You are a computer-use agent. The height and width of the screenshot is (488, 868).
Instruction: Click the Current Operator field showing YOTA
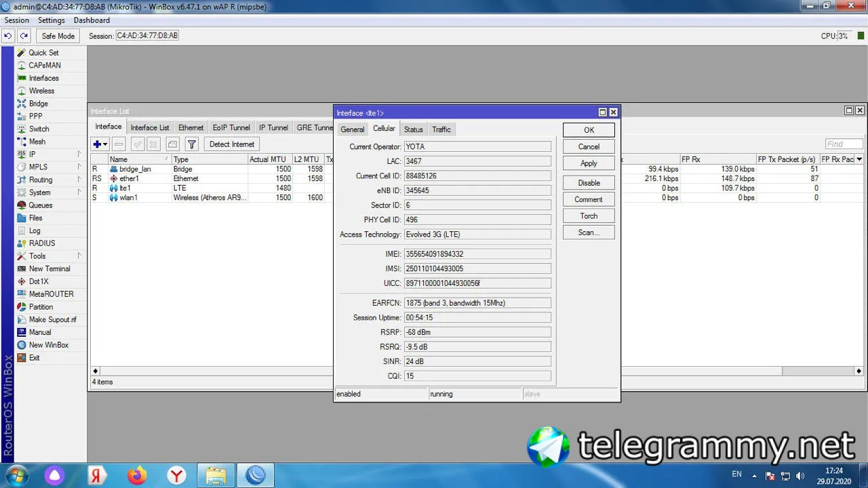pos(477,146)
